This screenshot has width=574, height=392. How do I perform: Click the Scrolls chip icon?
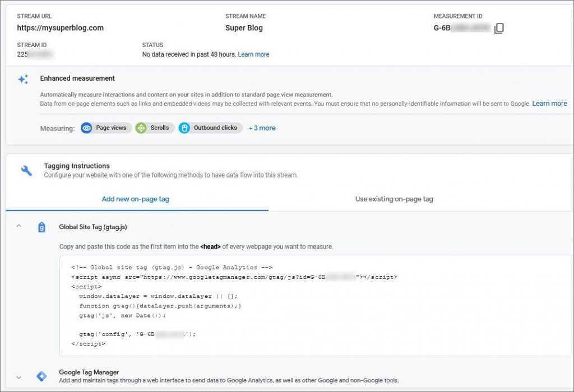(x=141, y=128)
